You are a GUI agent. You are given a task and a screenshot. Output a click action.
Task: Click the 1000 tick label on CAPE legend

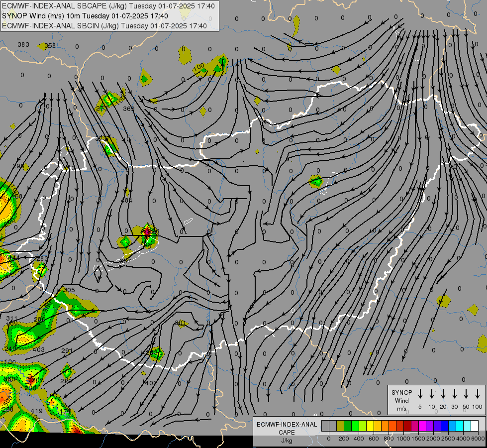pyautogui.click(x=403, y=439)
